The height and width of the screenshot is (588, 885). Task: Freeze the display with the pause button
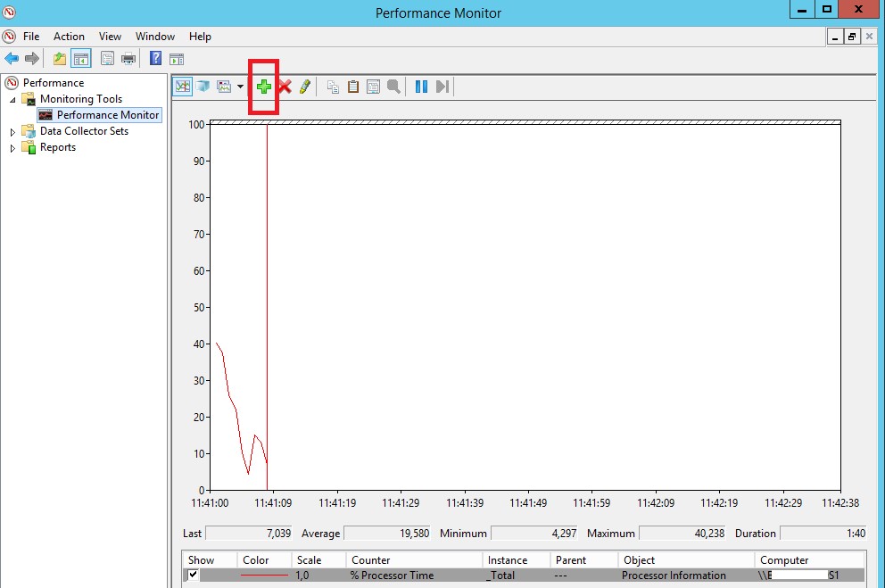[421, 87]
